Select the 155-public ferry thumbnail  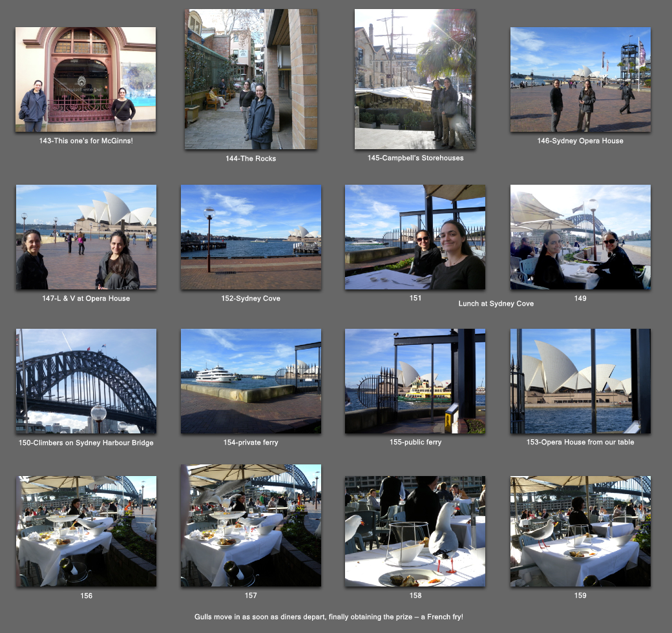coord(415,381)
